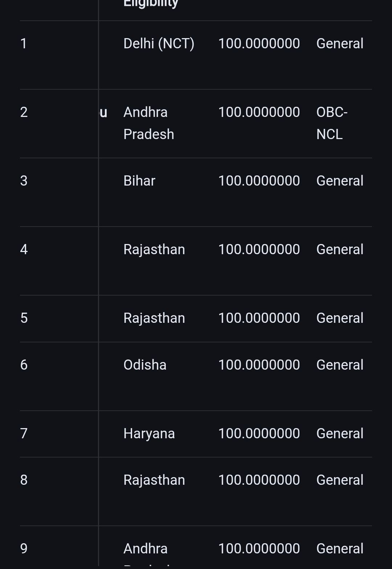The image size is (392, 569).
Task: Select rank number 7 cell
Action: click(24, 434)
